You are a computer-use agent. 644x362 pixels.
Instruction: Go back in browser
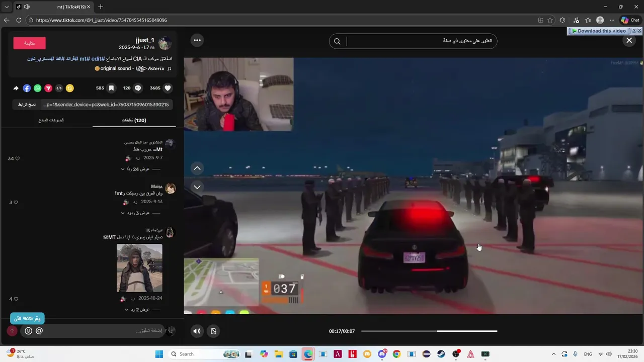(x=7, y=20)
